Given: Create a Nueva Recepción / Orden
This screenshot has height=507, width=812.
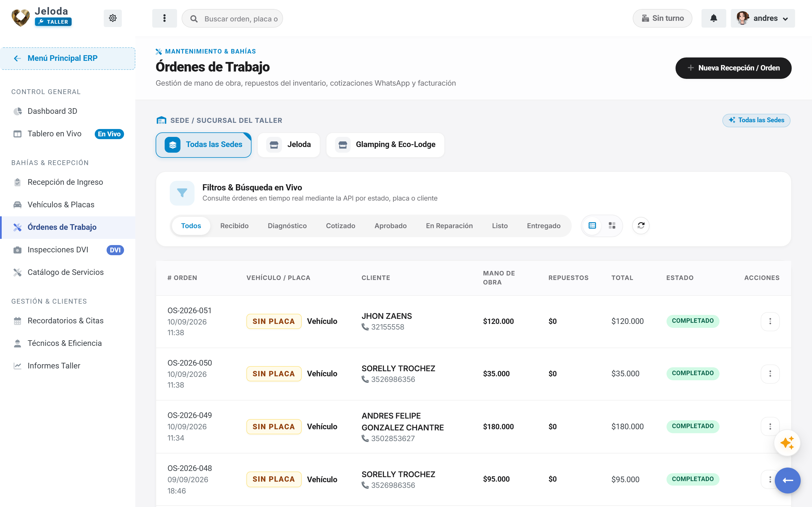Looking at the screenshot, I should pyautogui.click(x=733, y=68).
